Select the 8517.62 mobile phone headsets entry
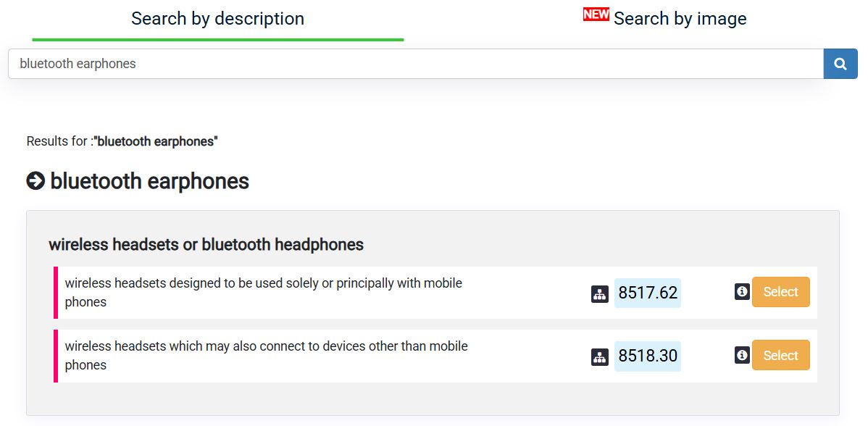Screen dimensions: 868x426 (780, 291)
